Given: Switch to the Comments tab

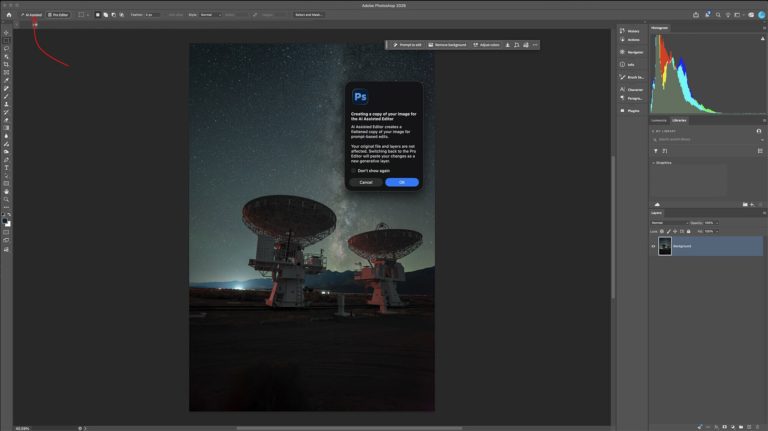Looking at the screenshot, I should pos(659,120).
